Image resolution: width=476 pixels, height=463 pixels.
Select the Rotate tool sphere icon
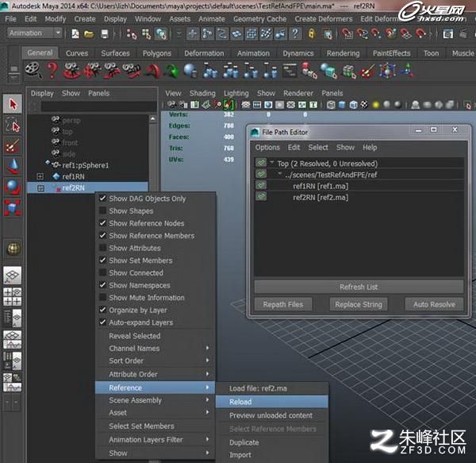coord(13,187)
